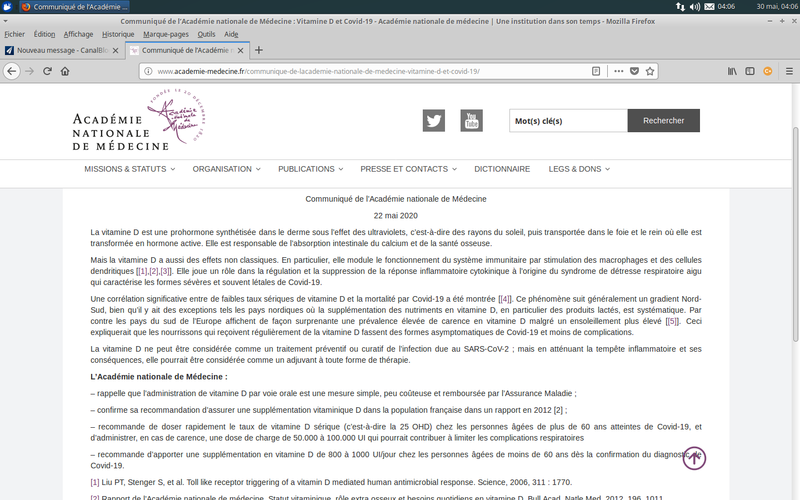Open a new tab with plus button
This screenshot has width=800, height=500.
(x=259, y=50)
